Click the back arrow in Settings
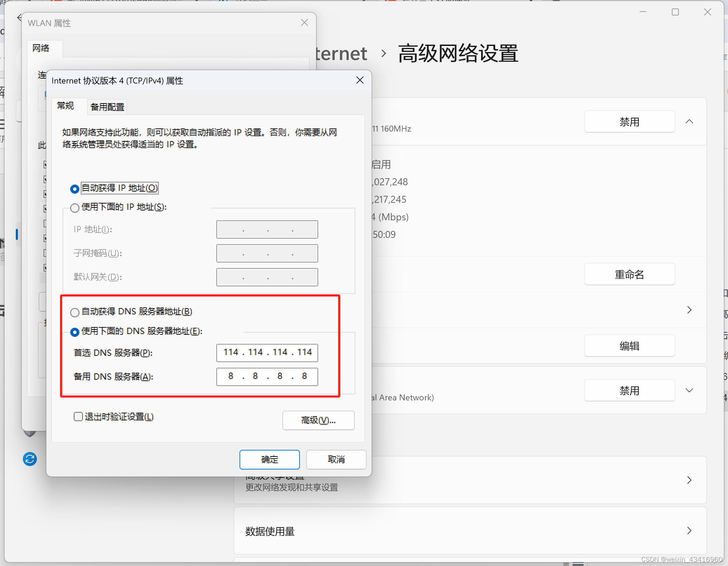728x566 pixels. [19, 18]
